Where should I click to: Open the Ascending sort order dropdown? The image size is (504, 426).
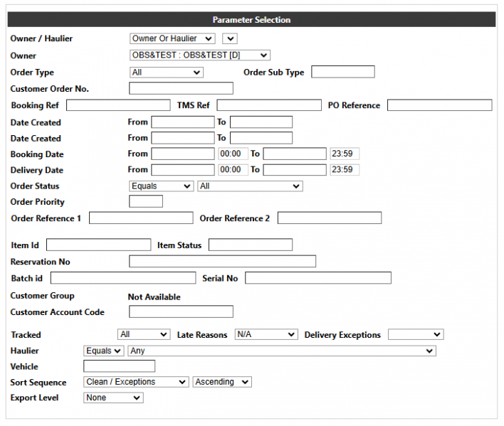222,382
